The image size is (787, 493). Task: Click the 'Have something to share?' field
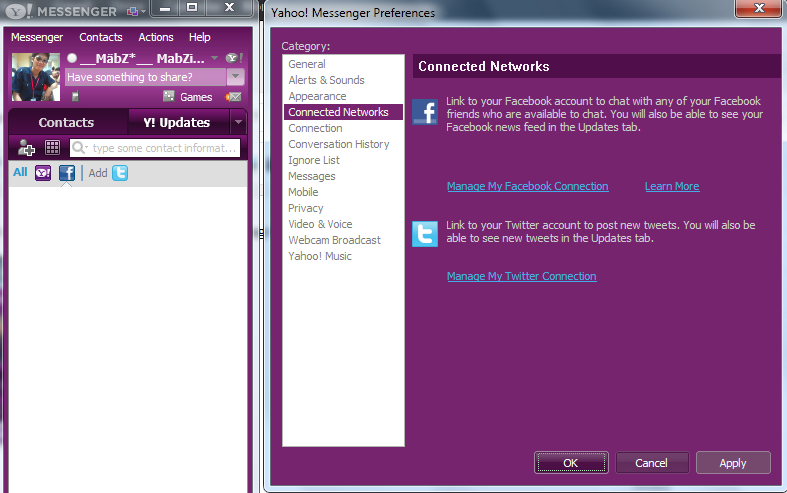tap(146, 77)
